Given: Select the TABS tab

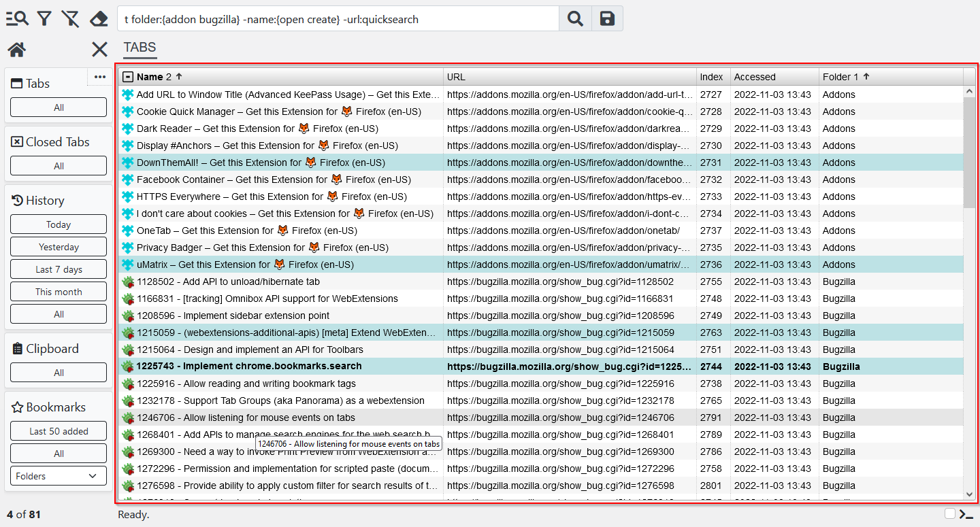Looking at the screenshot, I should 140,48.
